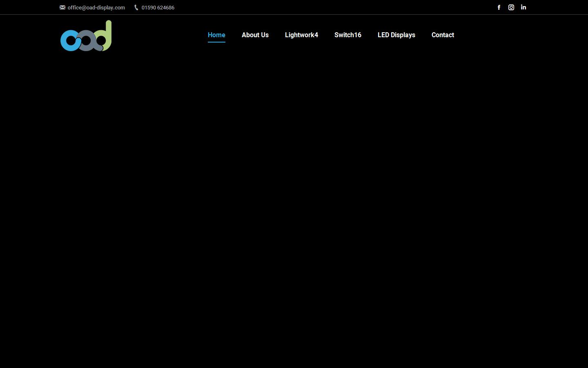Viewport: 588px width, 368px height.
Task: Select the highlighted Home menu item
Action: pyautogui.click(x=216, y=35)
